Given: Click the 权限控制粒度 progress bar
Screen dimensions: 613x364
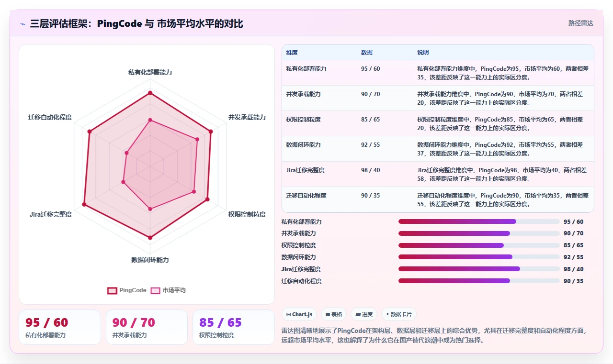Looking at the screenshot, I should [479, 245].
